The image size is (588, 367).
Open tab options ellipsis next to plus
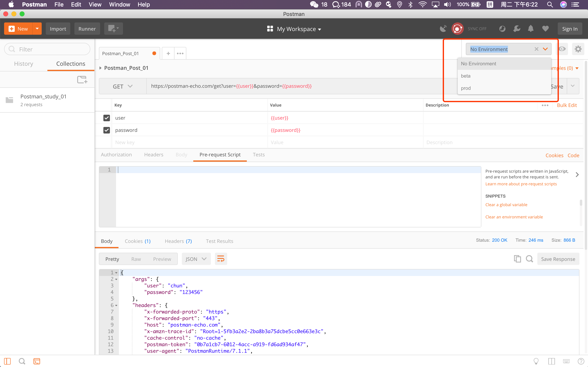(180, 53)
